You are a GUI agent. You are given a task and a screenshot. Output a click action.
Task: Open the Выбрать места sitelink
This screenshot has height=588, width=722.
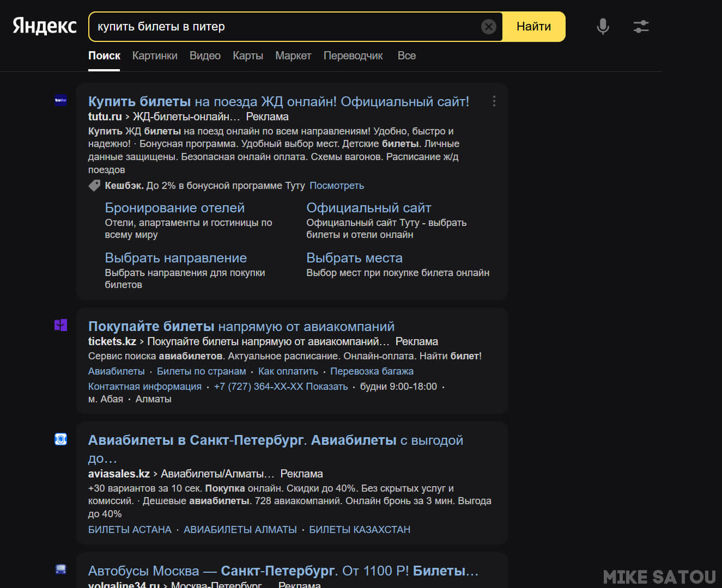click(354, 258)
